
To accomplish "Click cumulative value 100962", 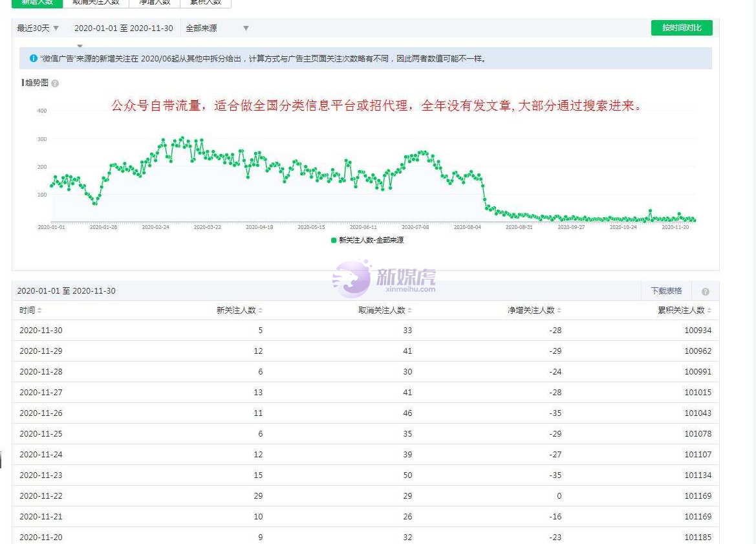I will [698, 351].
